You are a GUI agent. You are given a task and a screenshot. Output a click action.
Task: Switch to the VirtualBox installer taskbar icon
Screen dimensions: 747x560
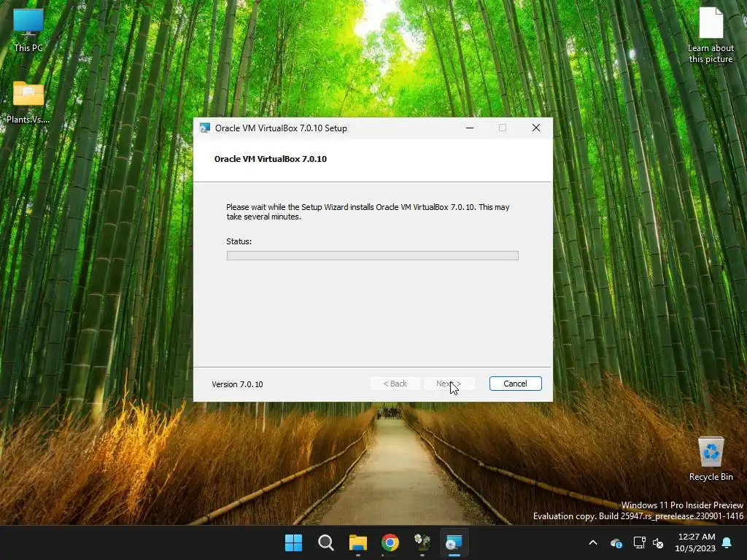point(454,542)
